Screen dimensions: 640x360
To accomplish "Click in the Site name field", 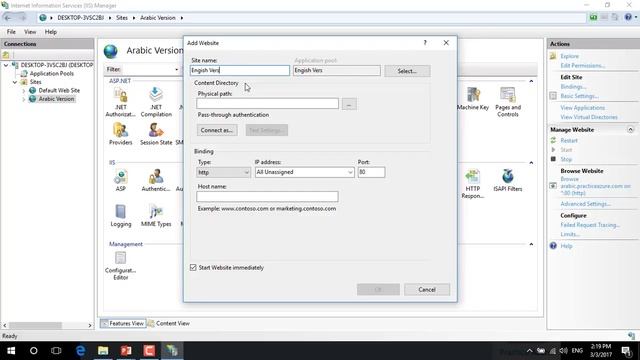I will (240, 70).
